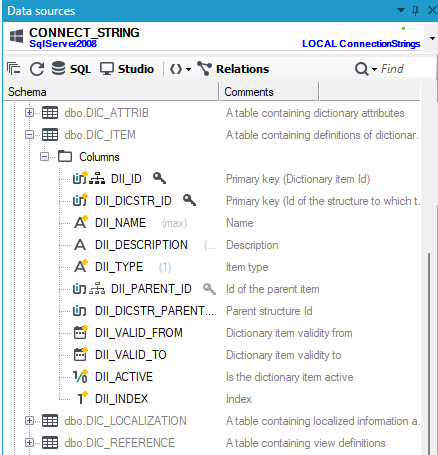Viewport: 438px width, 455px height.
Task: Select the dbo.DIC_ITEM table row
Action: tap(100, 135)
